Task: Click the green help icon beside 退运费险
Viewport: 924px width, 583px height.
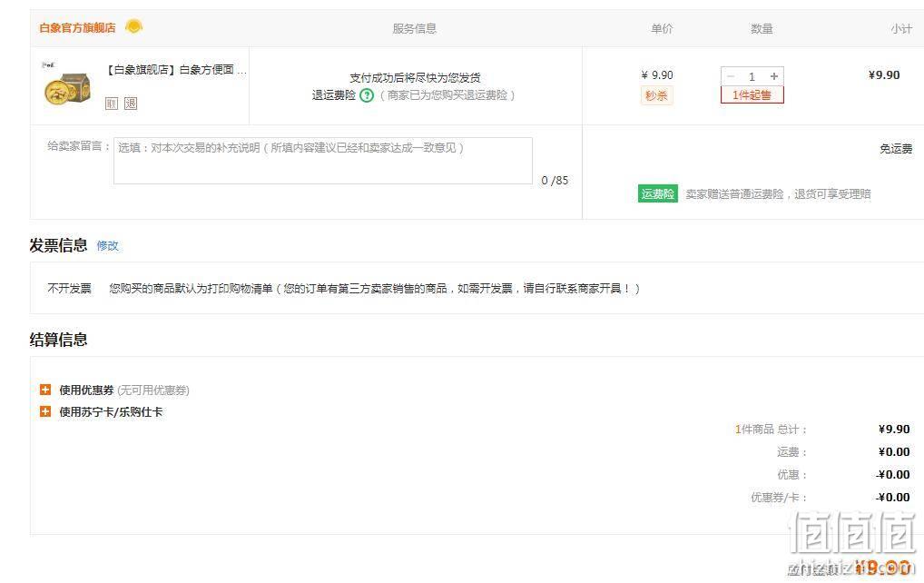Action: 367,95
